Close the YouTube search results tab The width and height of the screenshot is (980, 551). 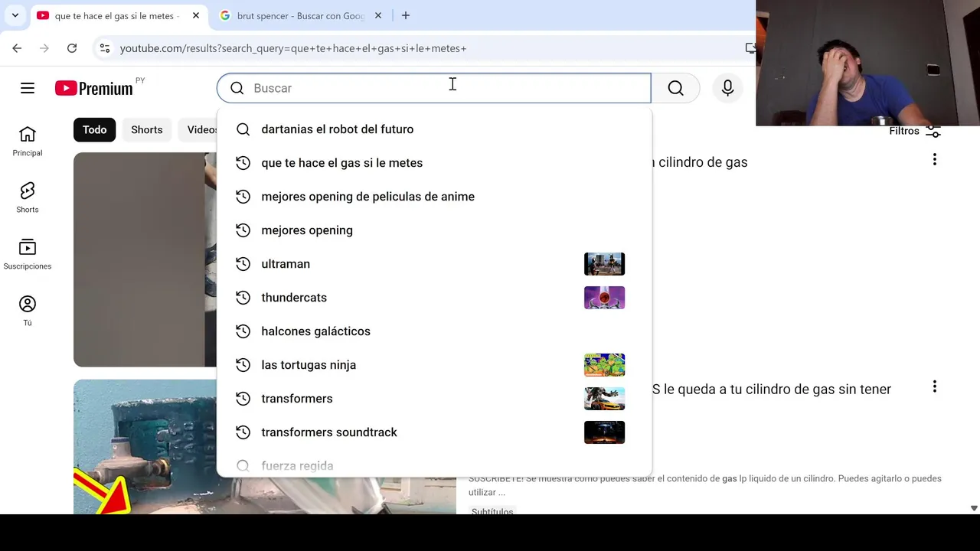(x=196, y=15)
